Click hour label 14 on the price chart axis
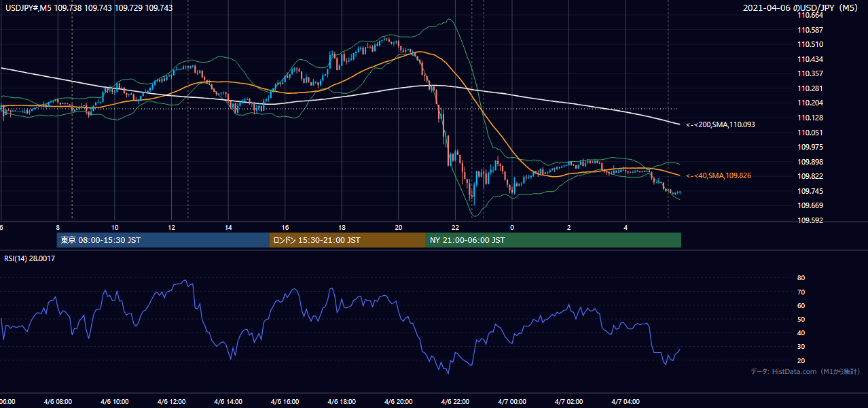Viewport: 868px width, 408px height. point(228,227)
